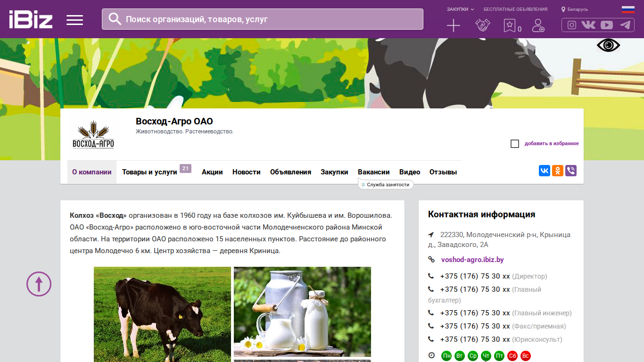Click the 'Служба занятости' badge
Screen dimensions: 644x362
(386, 185)
